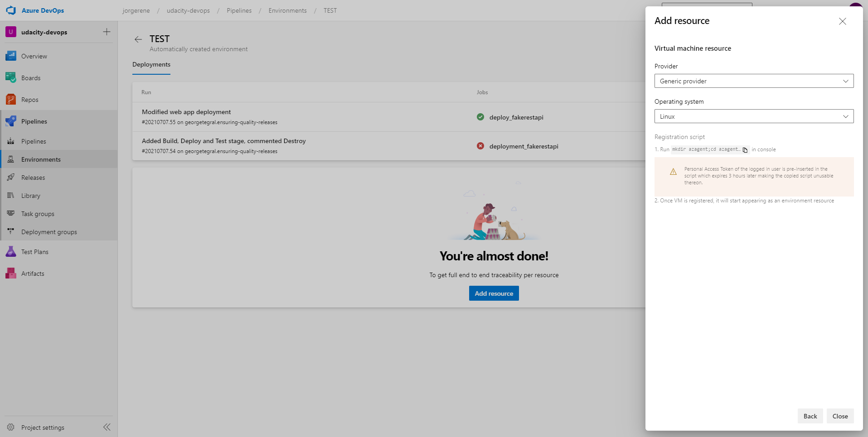868x437 pixels.
Task: Click the jorgerene breadcrumb
Action: 136,10
